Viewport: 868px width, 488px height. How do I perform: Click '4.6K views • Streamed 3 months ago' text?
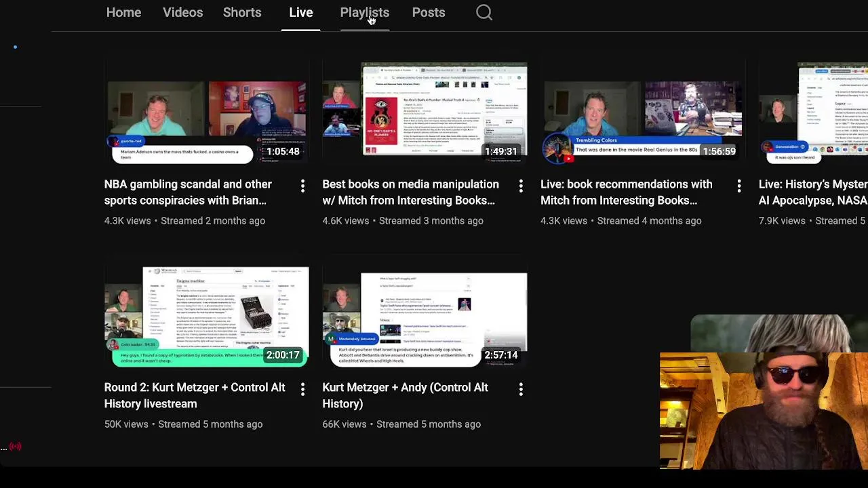(x=403, y=221)
